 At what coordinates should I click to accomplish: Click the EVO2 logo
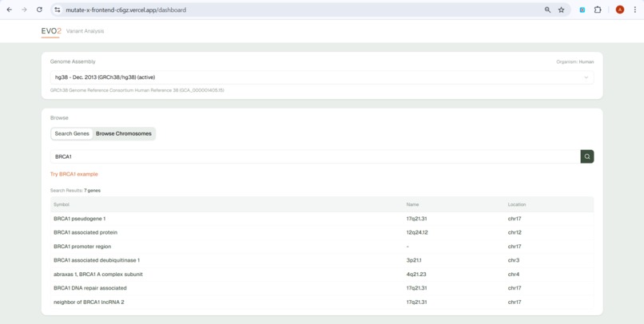pos(51,31)
